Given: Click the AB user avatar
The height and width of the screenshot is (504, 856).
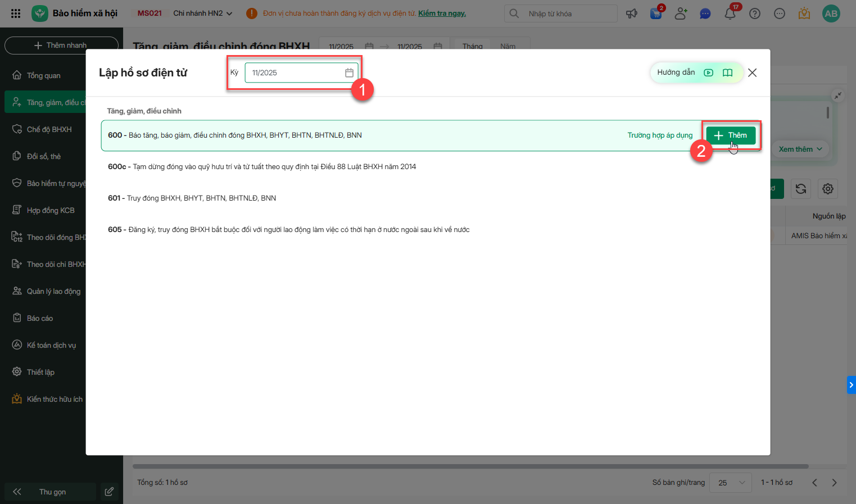Looking at the screenshot, I should point(831,13).
